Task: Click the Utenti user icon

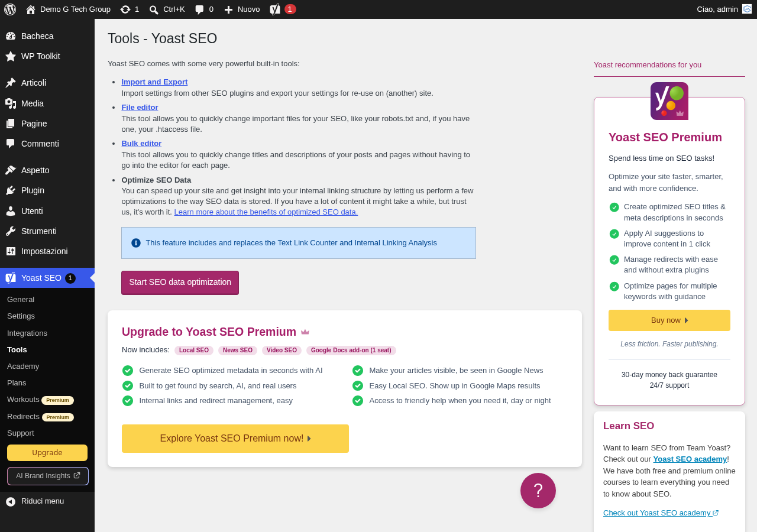Action: 11,211
